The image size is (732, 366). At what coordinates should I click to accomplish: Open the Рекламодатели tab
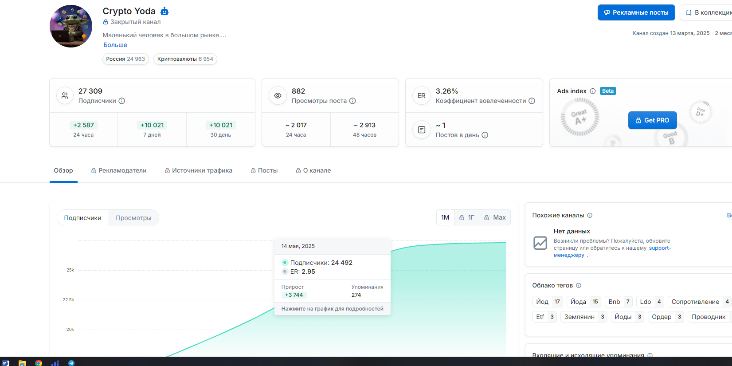coord(119,171)
